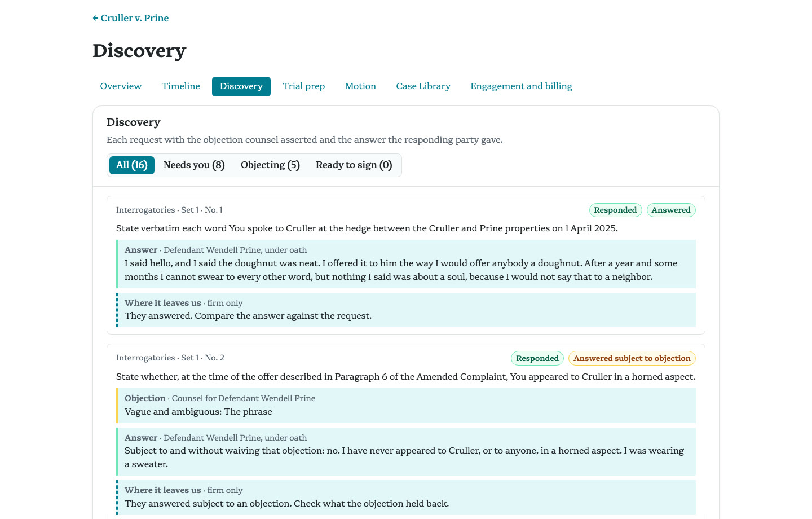The width and height of the screenshot is (812, 519).
Task: Click the 'Objection · Counsel for Defendant Wendell Prine' heading
Action: (x=220, y=398)
